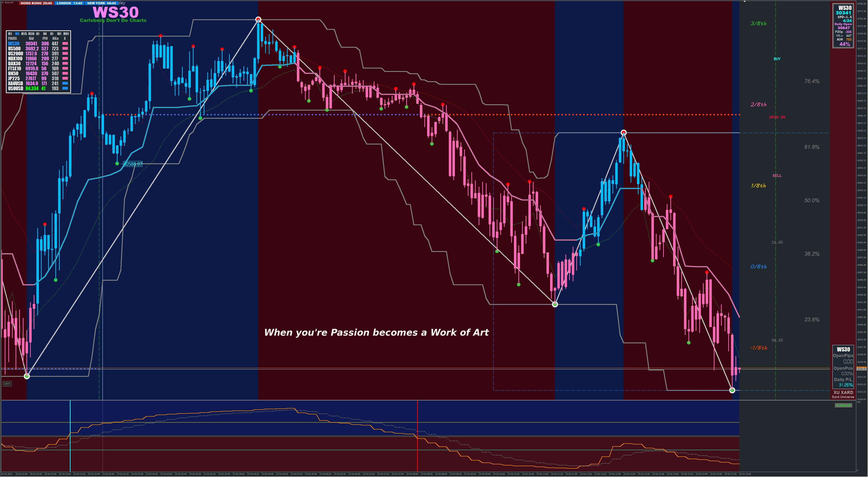868x477 pixels.
Task: Click the 30588.07 price label
Action: coord(133,164)
